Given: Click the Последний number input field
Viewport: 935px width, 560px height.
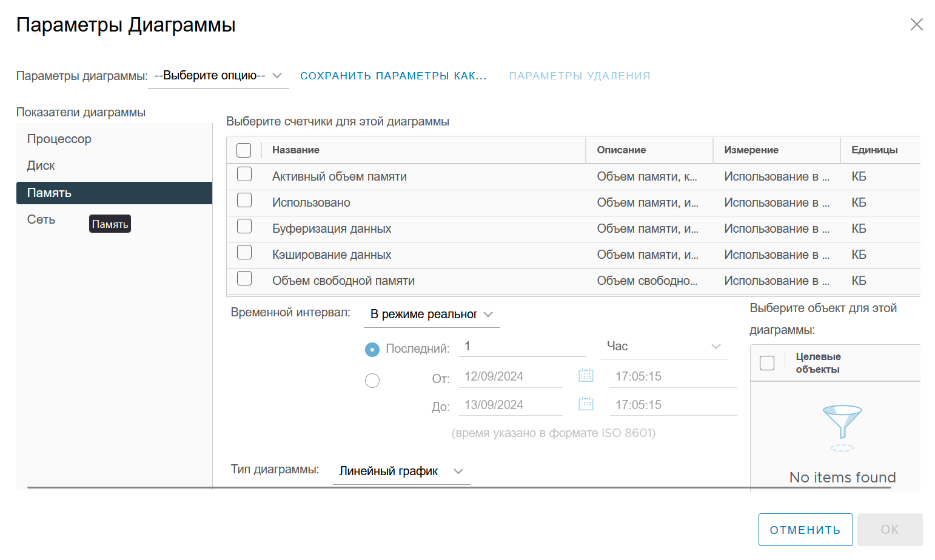Looking at the screenshot, I should [x=523, y=346].
